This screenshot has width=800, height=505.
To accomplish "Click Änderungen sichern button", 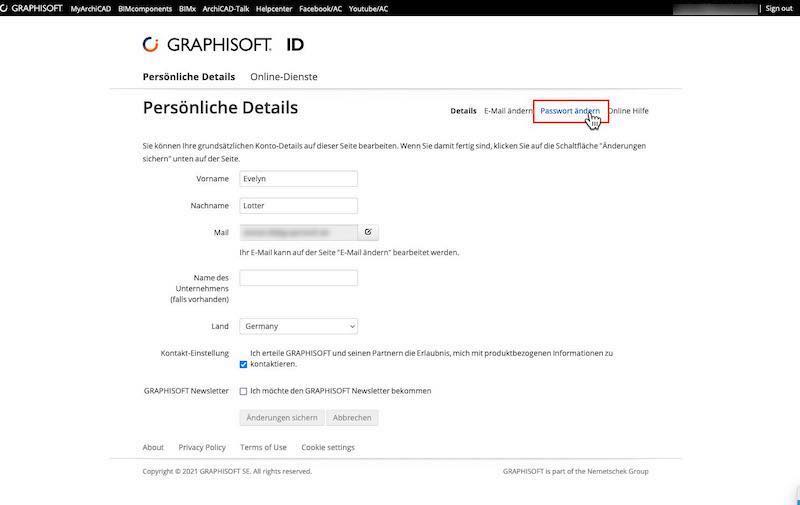I will 282,418.
